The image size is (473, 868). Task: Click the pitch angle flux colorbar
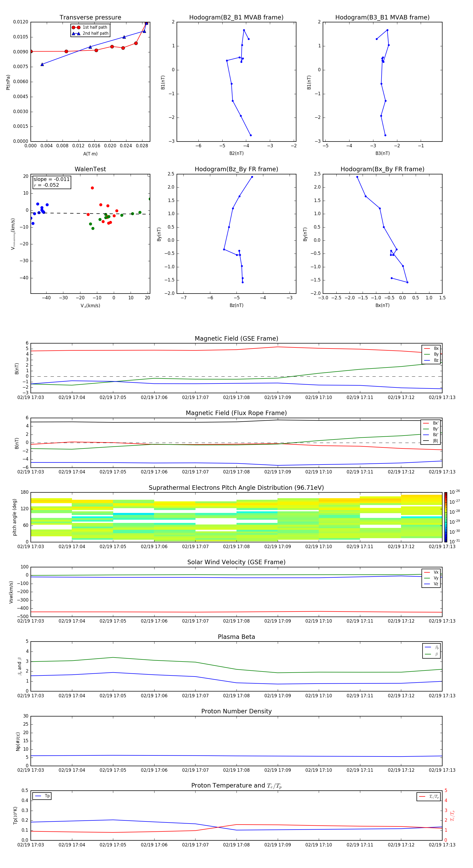[446, 517]
